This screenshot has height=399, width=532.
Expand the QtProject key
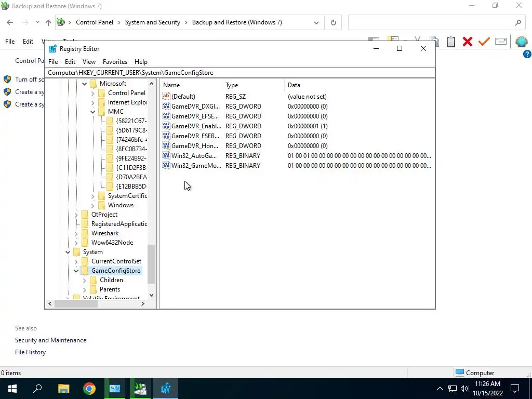click(x=76, y=215)
